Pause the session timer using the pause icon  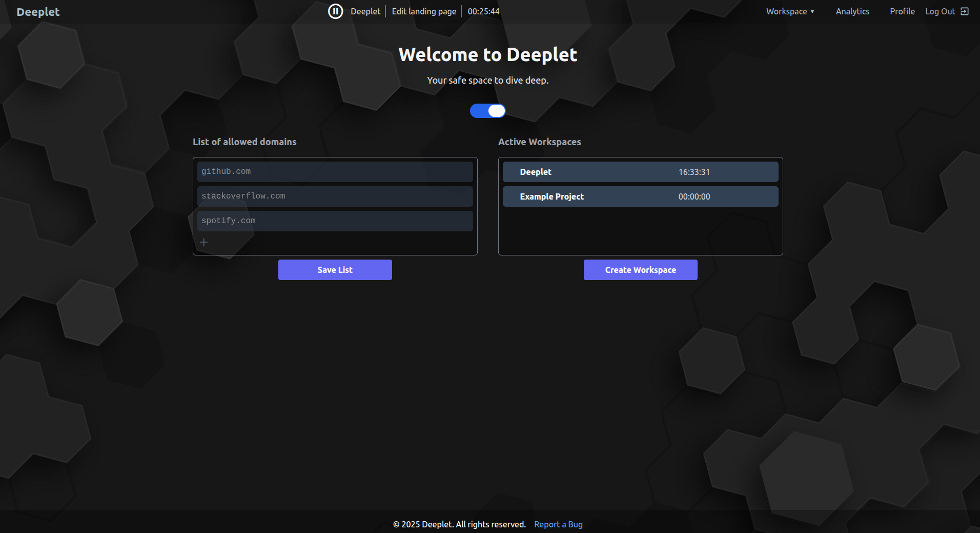click(x=336, y=11)
